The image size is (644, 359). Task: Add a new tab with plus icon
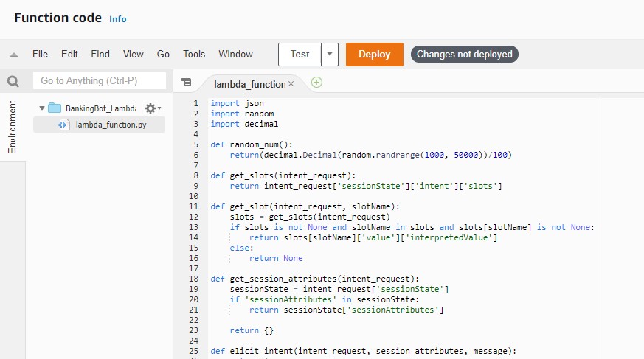pyautogui.click(x=316, y=83)
